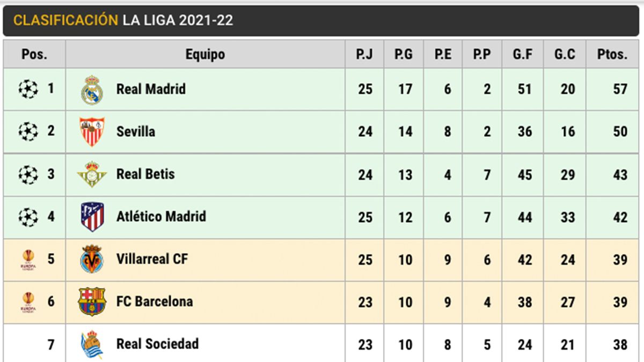Select the P.J column header
Viewport: 644px width, 362px height.
coord(364,54)
